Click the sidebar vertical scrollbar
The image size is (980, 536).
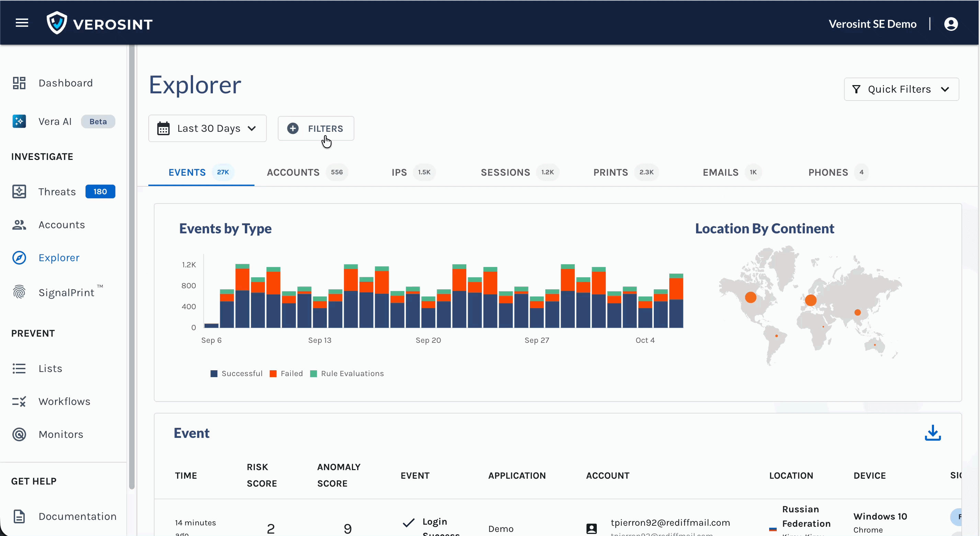tap(132, 266)
